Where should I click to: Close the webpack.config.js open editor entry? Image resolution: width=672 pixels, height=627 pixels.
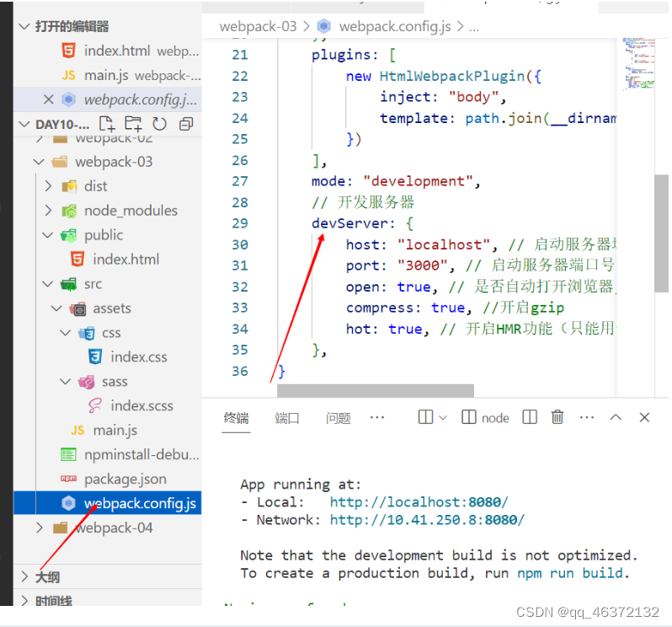click(x=49, y=99)
